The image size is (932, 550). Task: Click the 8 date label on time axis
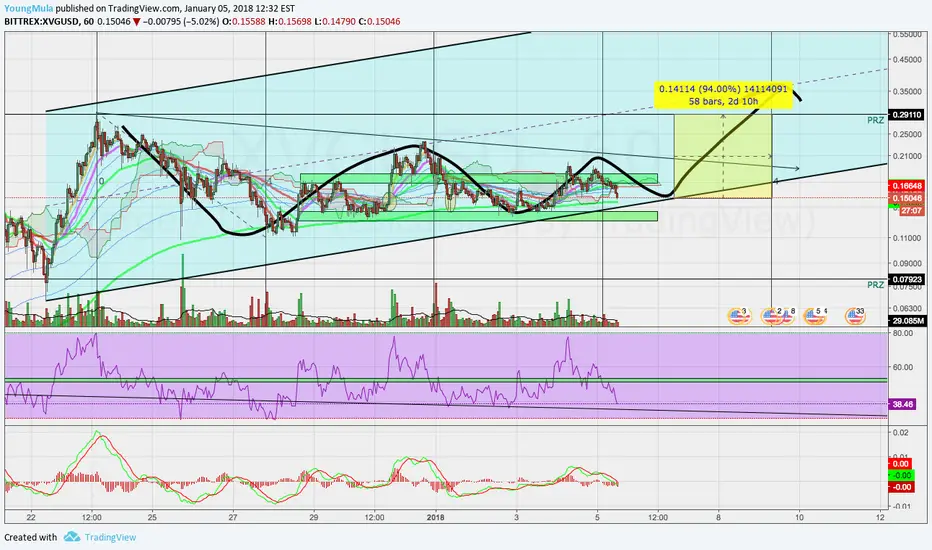tap(719, 517)
